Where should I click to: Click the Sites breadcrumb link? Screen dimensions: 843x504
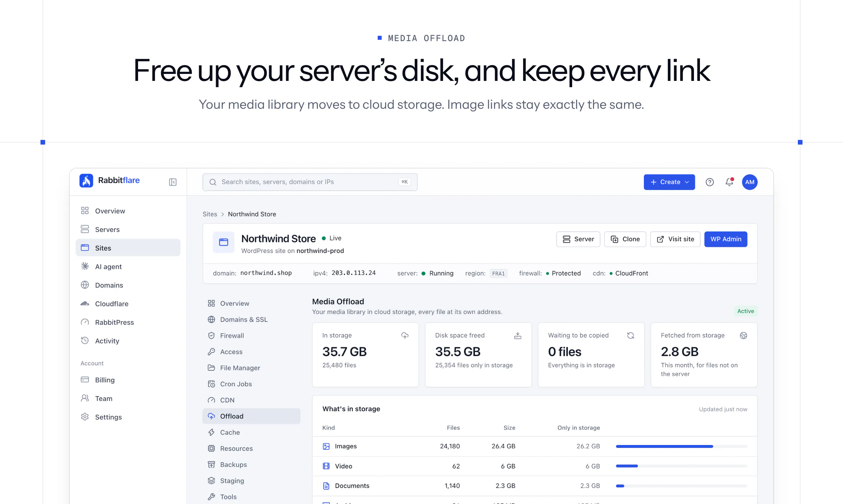click(210, 214)
